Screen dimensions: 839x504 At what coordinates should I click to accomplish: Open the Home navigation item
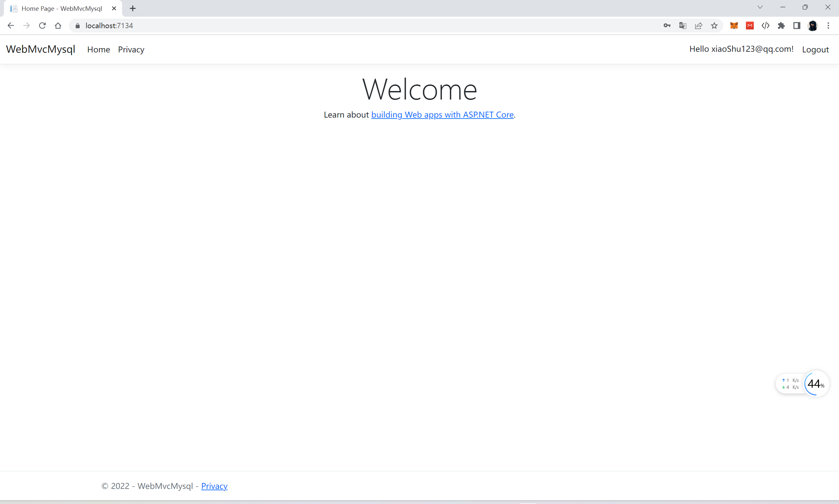pos(99,49)
